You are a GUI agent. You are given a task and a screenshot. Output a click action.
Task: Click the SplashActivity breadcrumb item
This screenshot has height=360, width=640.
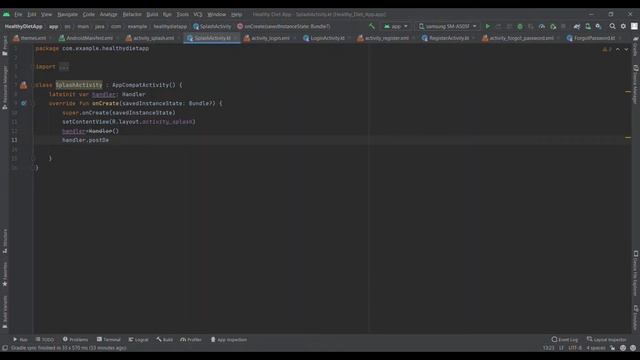pyautogui.click(x=212, y=26)
